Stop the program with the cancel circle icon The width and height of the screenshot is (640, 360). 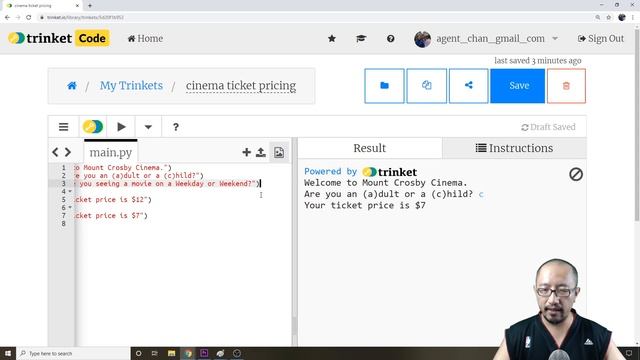click(x=576, y=174)
